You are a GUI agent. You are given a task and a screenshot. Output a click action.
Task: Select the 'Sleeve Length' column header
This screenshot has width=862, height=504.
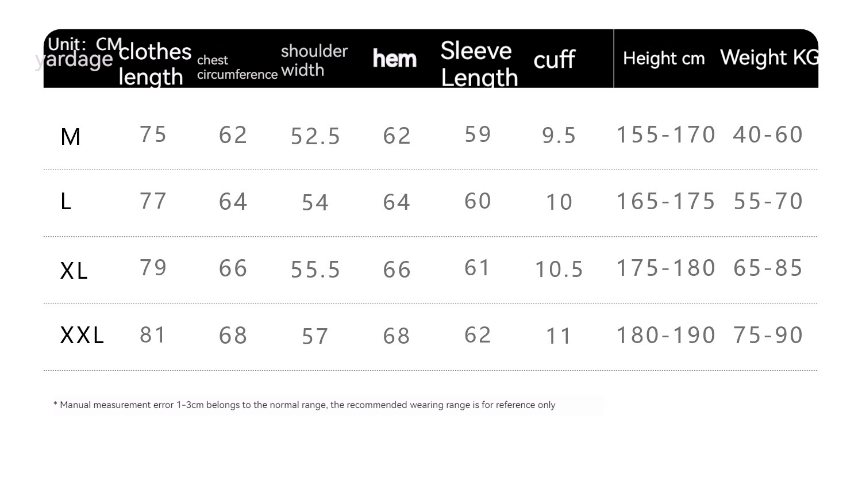pyautogui.click(x=479, y=64)
